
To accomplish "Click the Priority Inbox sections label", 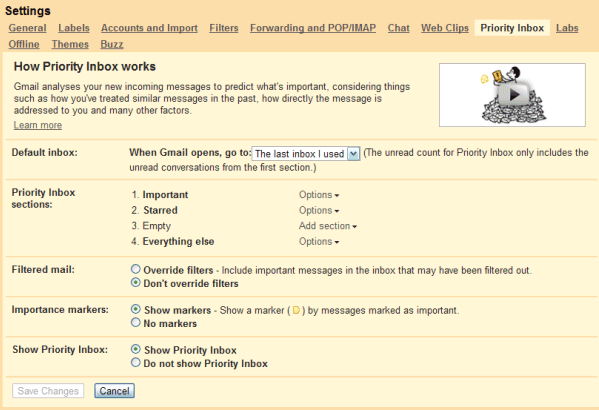I will tap(44, 198).
